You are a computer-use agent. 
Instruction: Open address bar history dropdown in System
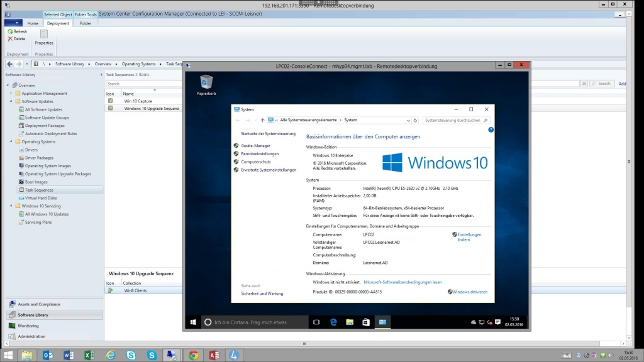408,120
